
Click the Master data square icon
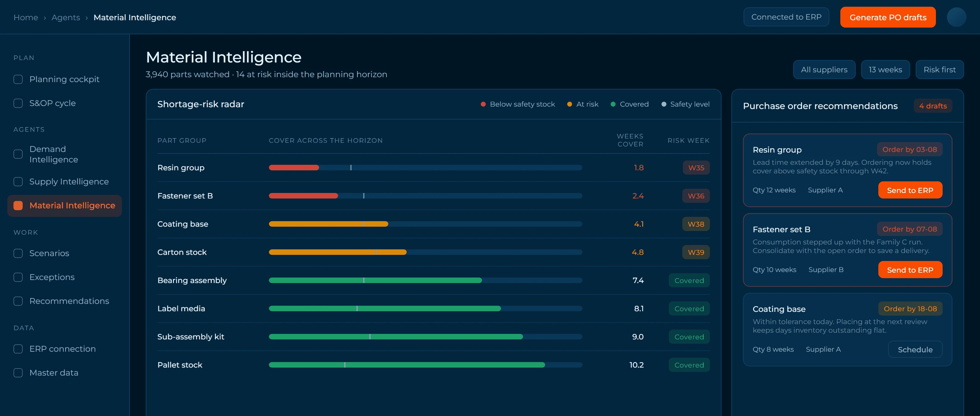point(18,373)
